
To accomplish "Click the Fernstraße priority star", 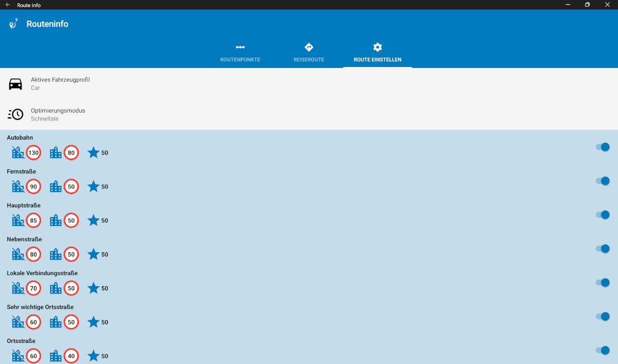I will coord(93,186).
